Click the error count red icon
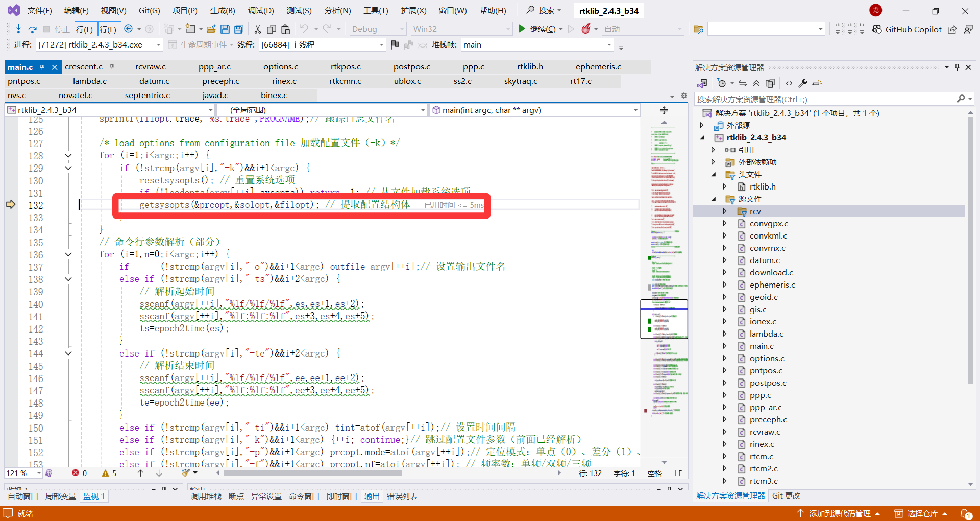The image size is (980, 521). [76, 473]
